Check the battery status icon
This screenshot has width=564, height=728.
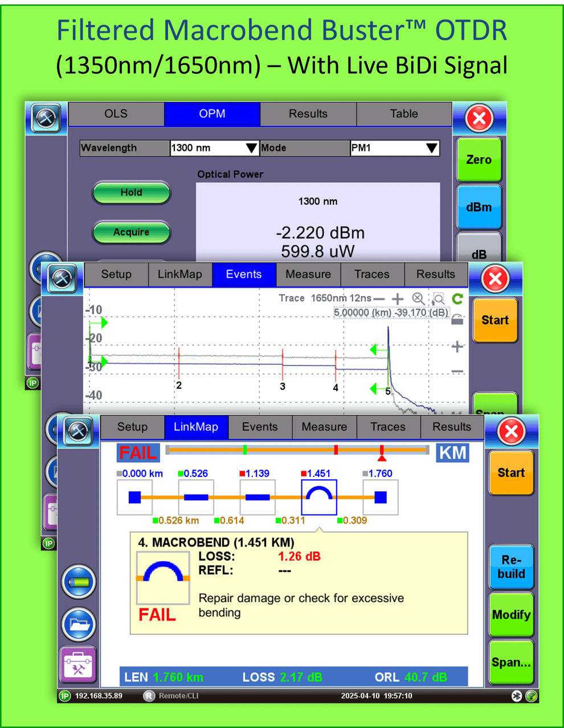pos(78,582)
